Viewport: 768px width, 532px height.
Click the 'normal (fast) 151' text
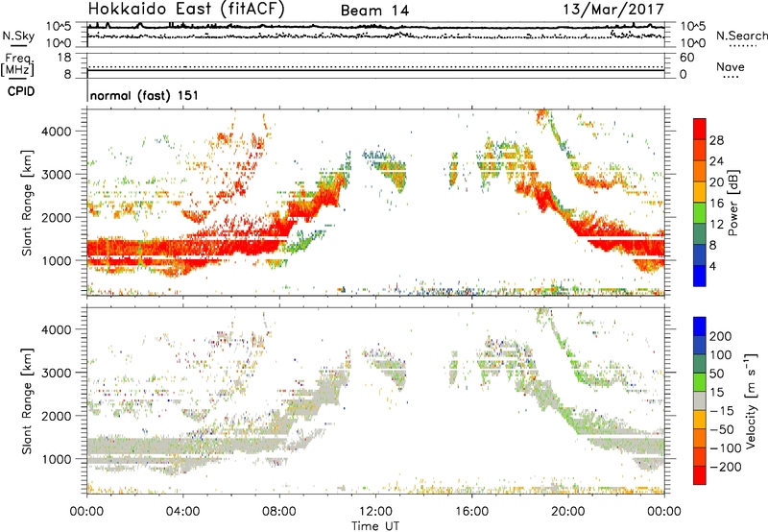click(x=145, y=95)
